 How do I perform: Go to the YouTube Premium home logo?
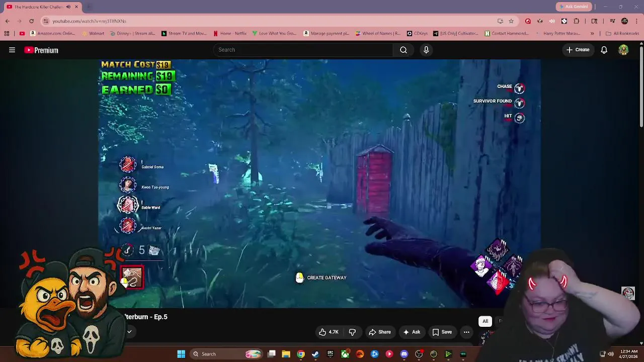(41, 50)
